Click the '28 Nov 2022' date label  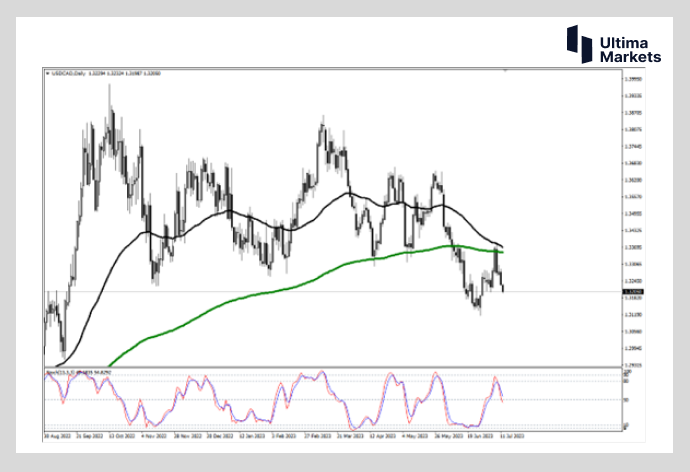pos(187,436)
